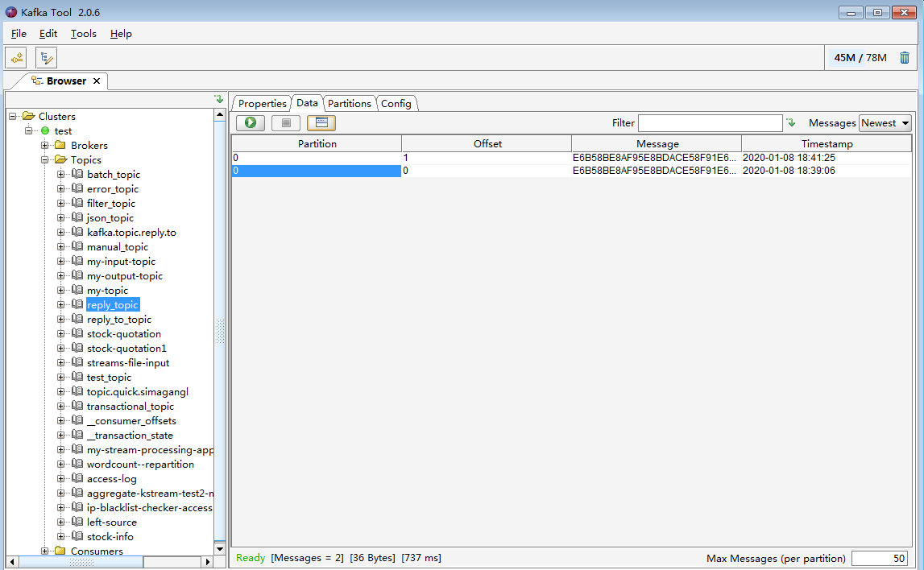Click the Kafka Tool title bar icon
Viewport: 924px width, 570px height.
[10, 12]
